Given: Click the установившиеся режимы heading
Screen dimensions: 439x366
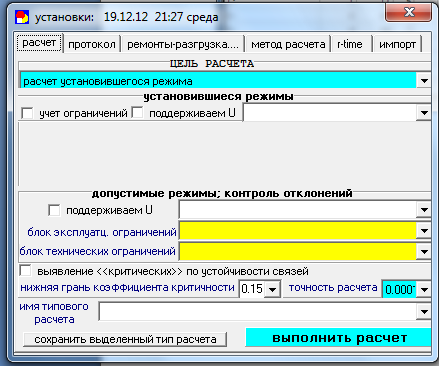Looking at the screenshot, I should point(218,96).
